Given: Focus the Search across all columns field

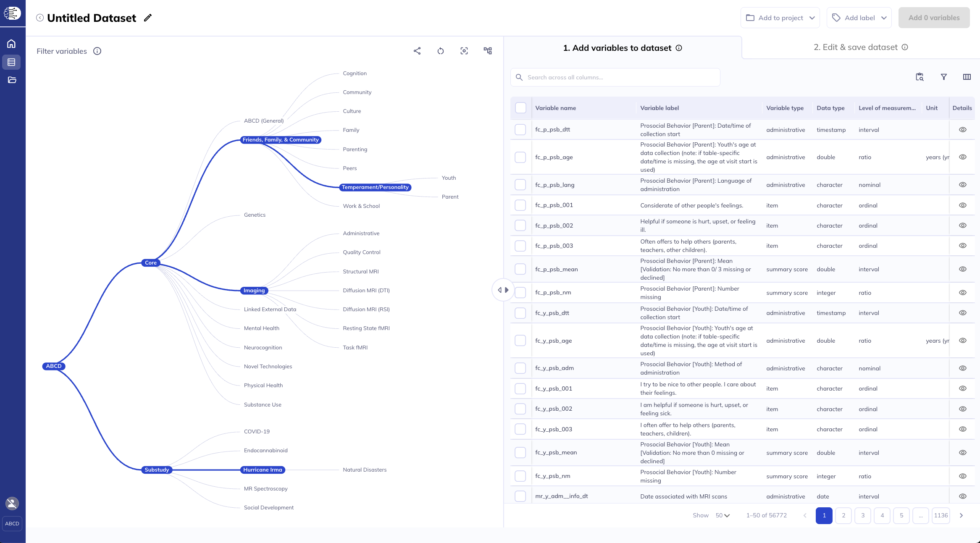Looking at the screenshot, I should pyautogui.click(x=615, y=77).
